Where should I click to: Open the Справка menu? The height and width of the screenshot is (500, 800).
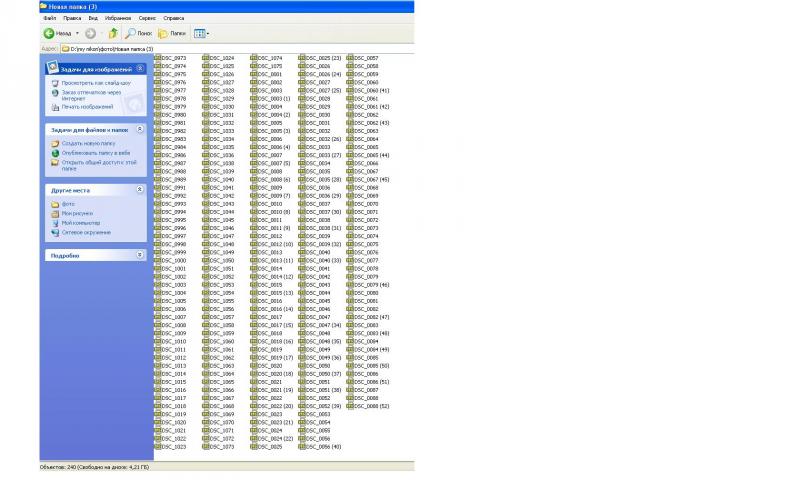pyautogui.click(x=173, y=18)
